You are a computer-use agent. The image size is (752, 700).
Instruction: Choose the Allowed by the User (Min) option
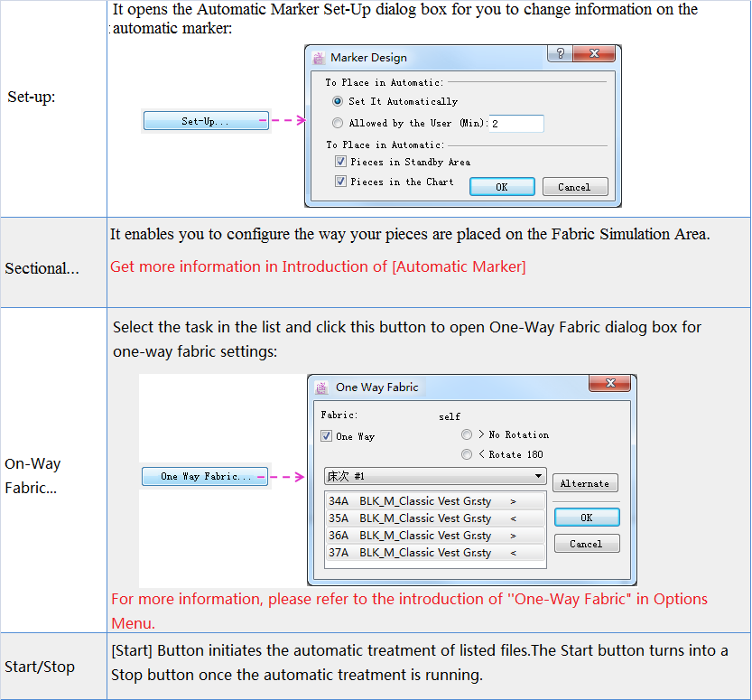(338, 124)
